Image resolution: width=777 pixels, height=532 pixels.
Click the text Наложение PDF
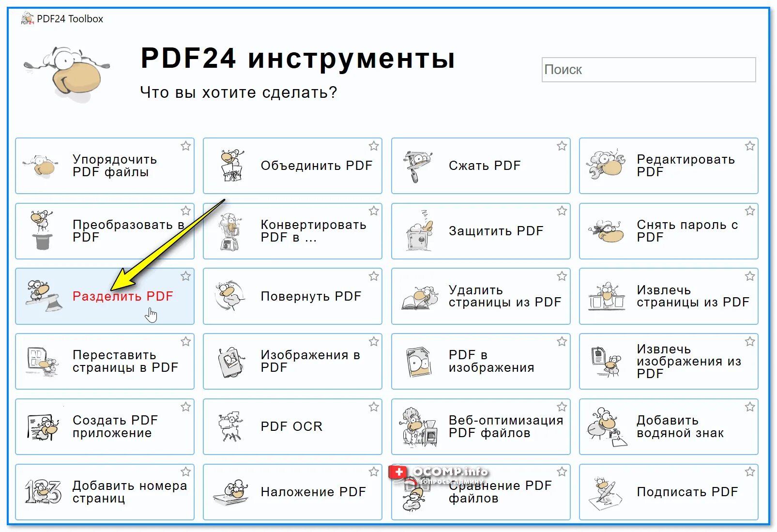313,492
